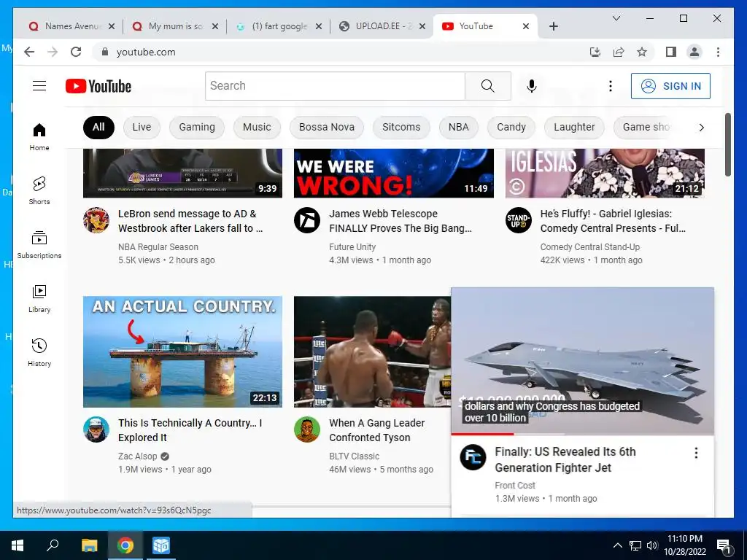Start voice search with microphone icon

click(x=532, y=86)
